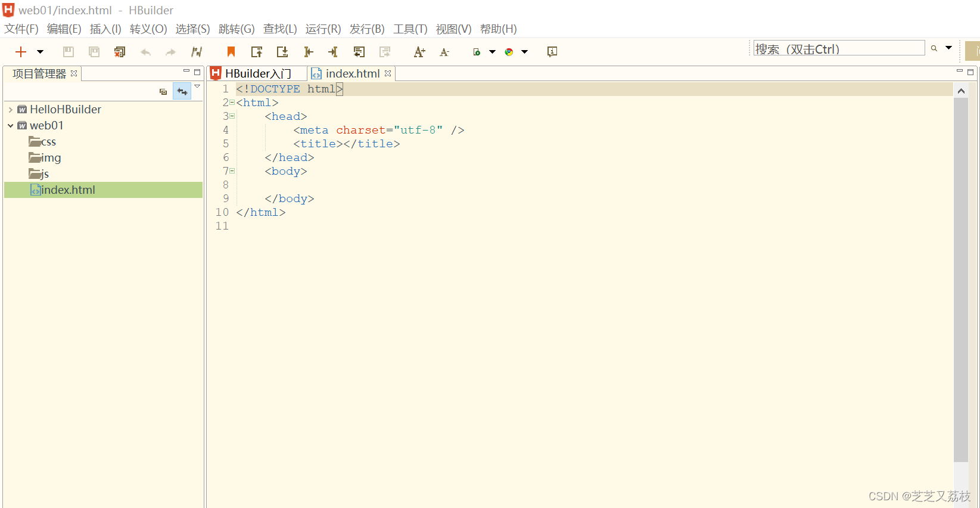Close the 项目管理器 panel
This screenshot has width=980, height=508.
click(74, 73)
